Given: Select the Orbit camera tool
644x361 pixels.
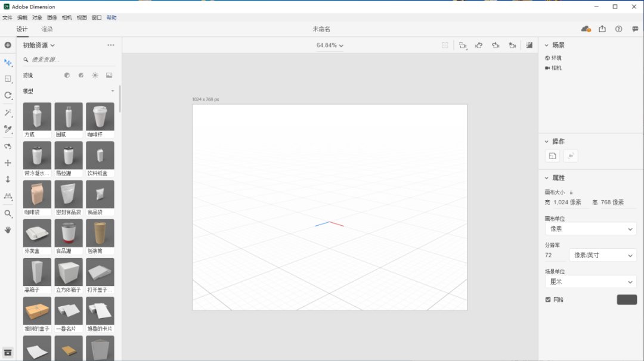Looking at the screenshot, I should coord(8,146).
